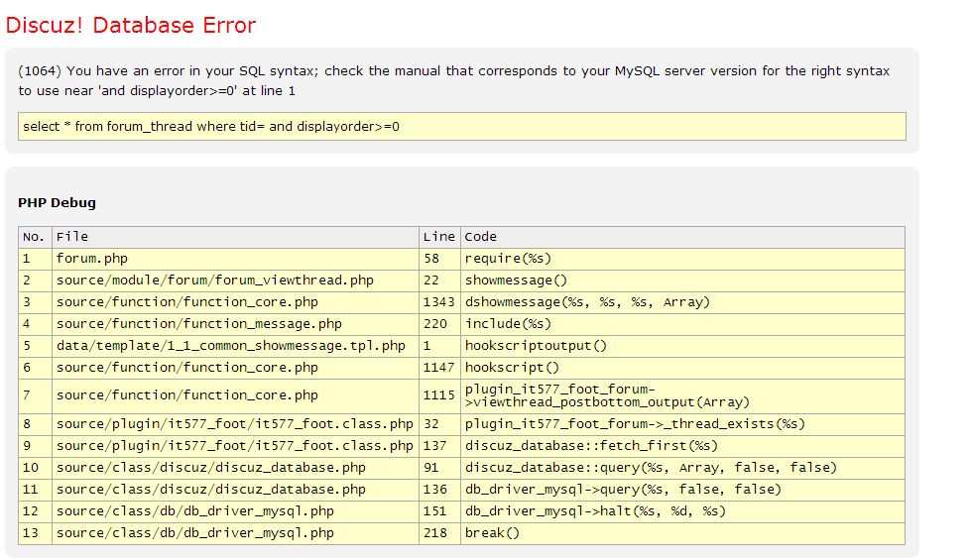
Task: Click the db_driver_mysql->halt code cell
Action: (682, 511)
